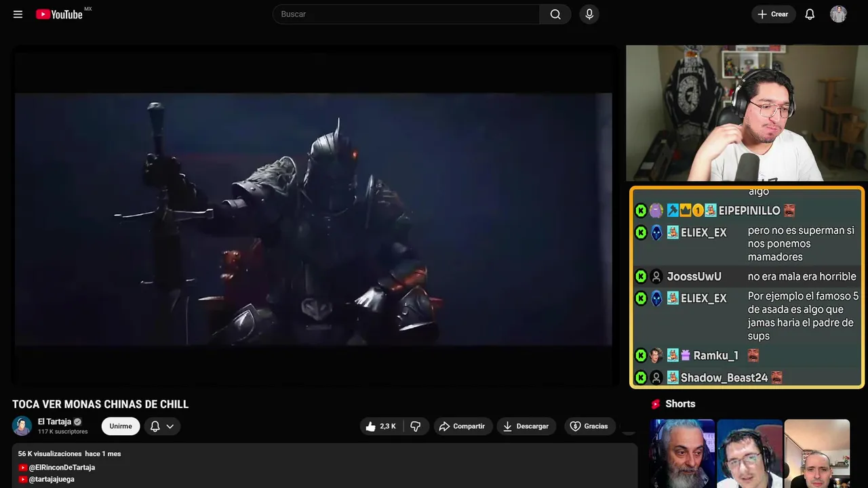Screen dimensions: 868x488
Task: Open the @tartajajuega channel link
Action: pos(52,479)
